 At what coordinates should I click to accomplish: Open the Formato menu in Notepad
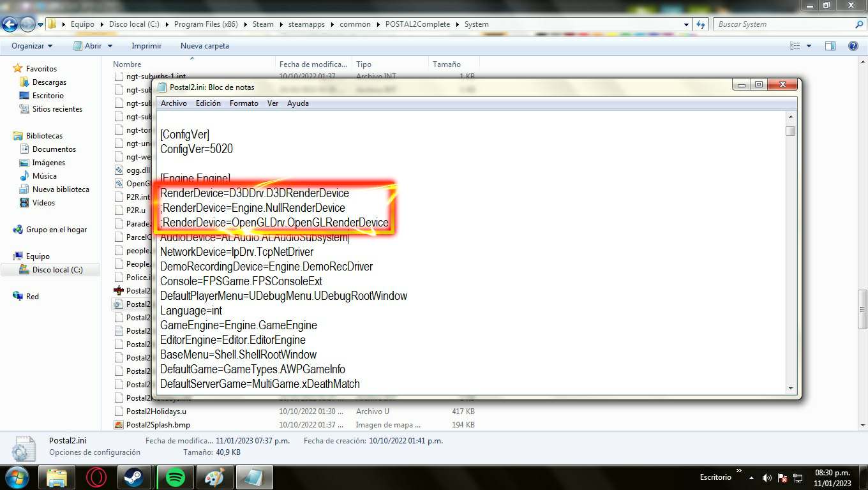(244, 103)
